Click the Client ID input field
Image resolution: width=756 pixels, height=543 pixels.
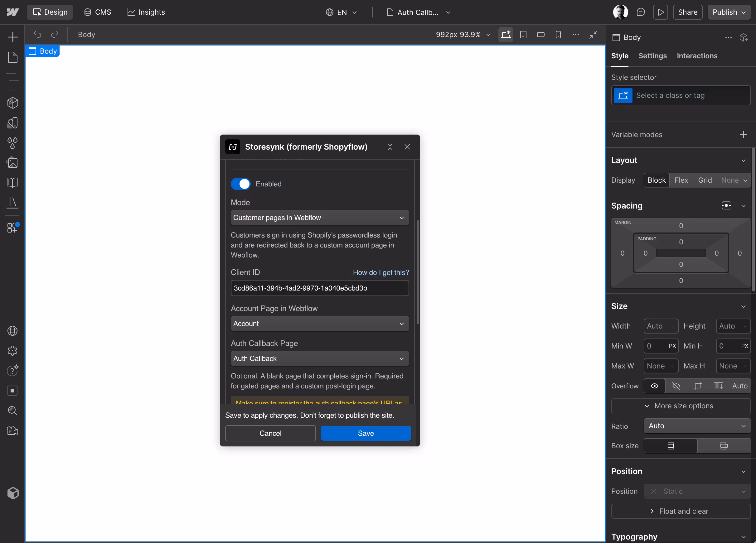tap(320, 288)
